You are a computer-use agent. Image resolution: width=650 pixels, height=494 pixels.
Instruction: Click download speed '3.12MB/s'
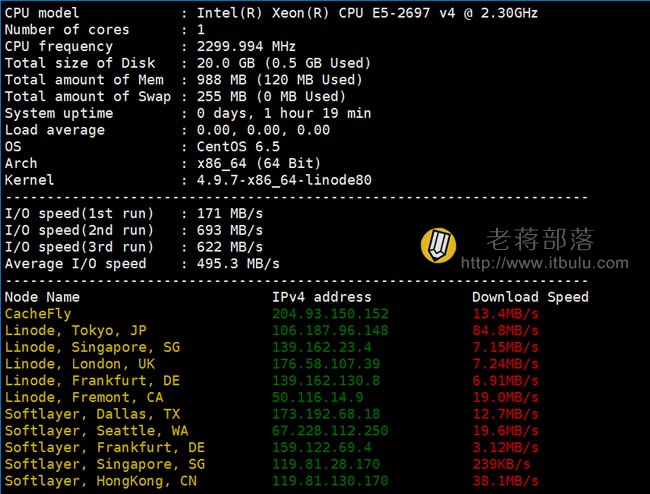505,447
